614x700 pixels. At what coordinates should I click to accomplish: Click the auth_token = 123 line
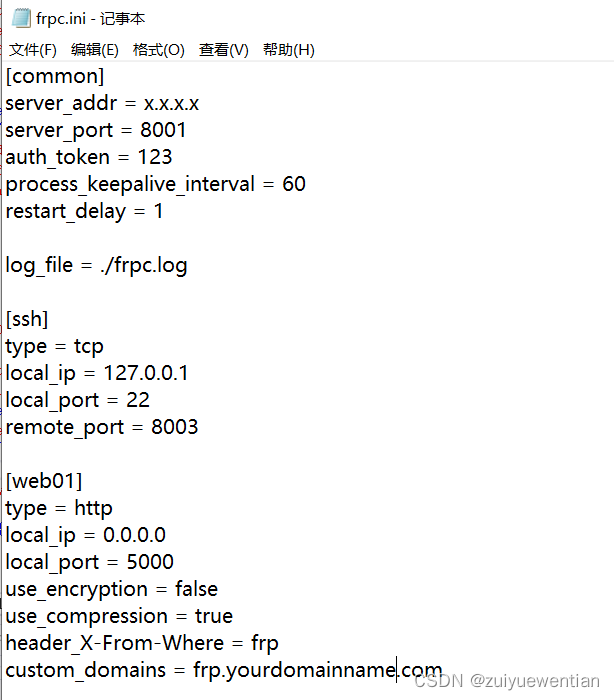(x=89, y=157)
